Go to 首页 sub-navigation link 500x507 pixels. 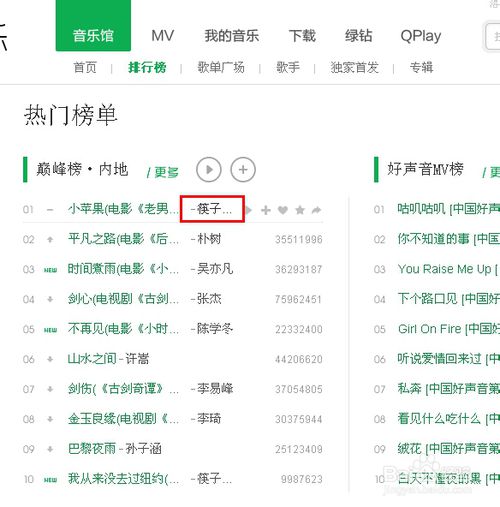(x=85, y=67)
